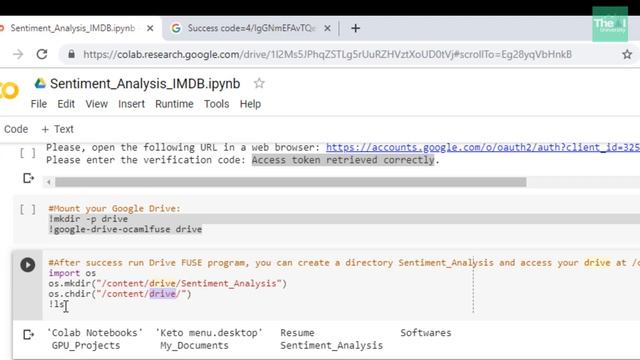Open the View menu

(96, 104)
